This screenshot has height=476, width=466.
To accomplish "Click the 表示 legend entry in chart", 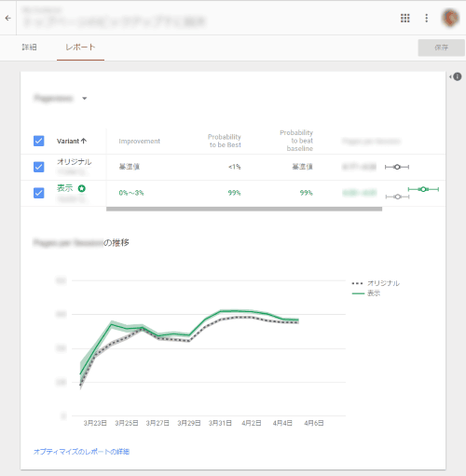I will click(x=366, y=293).
